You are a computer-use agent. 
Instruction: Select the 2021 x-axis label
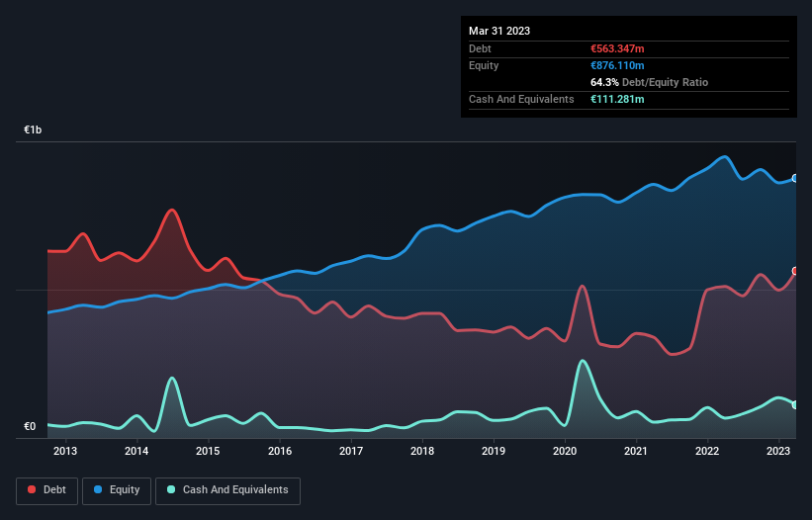[635, 451]
